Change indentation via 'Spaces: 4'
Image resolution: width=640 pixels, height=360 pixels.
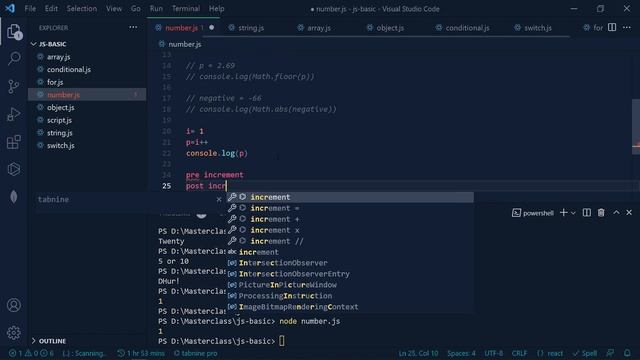pyautogui.click(x=461, y=353)
